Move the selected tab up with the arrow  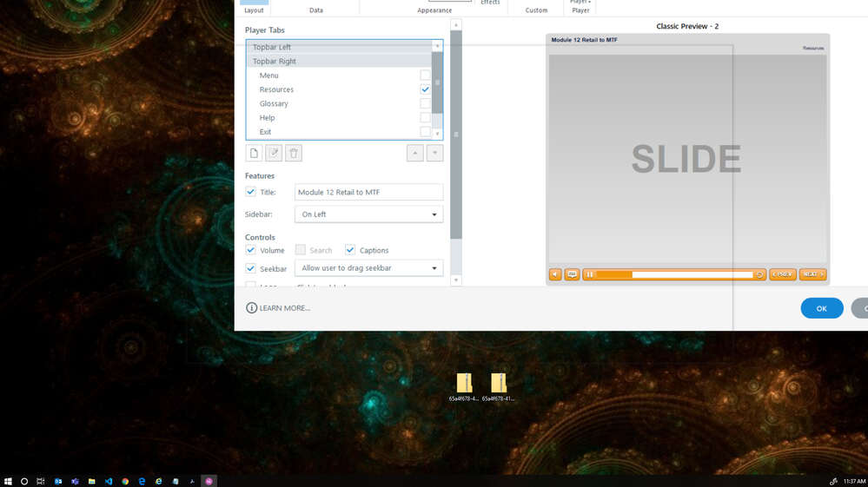click(x=415, y=153)
